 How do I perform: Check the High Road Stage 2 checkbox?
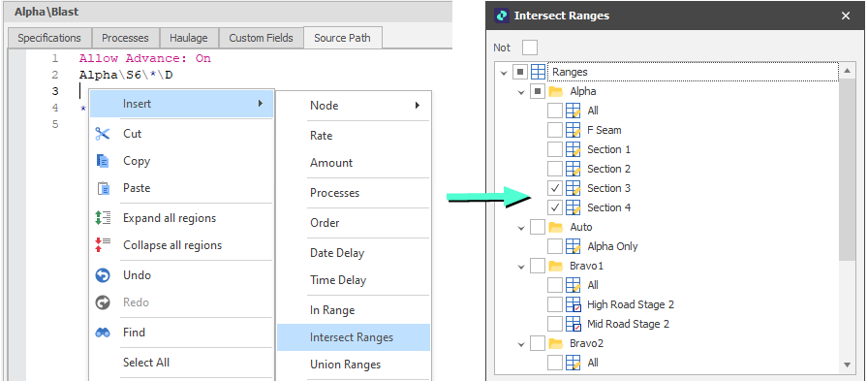(555, 304)
